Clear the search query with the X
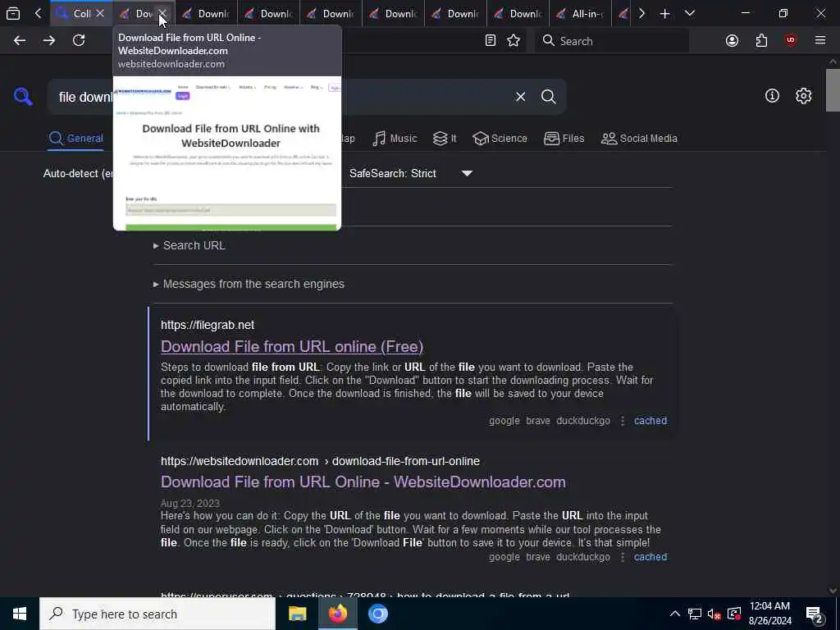The image size is (840, 630). point(520,97)
